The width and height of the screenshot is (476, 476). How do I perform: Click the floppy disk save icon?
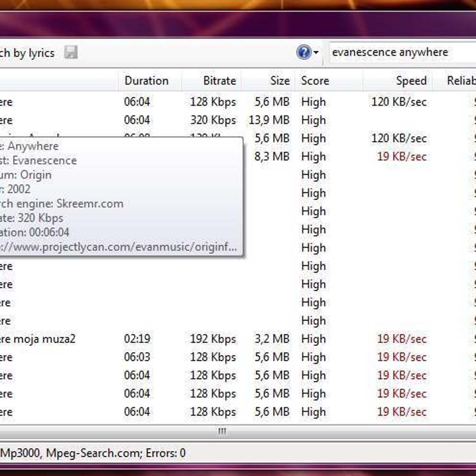(71, 52)
